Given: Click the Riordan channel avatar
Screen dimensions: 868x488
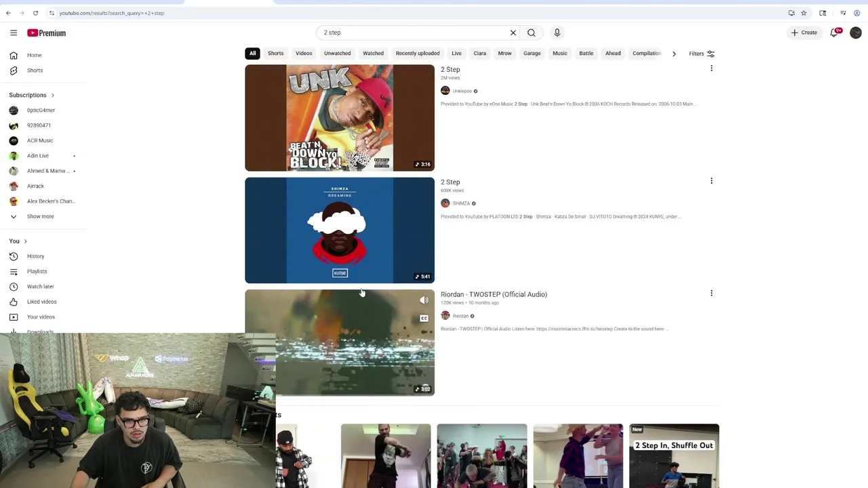Looking at the screenshot, I should pyautogui.click(x=445, y=316).
